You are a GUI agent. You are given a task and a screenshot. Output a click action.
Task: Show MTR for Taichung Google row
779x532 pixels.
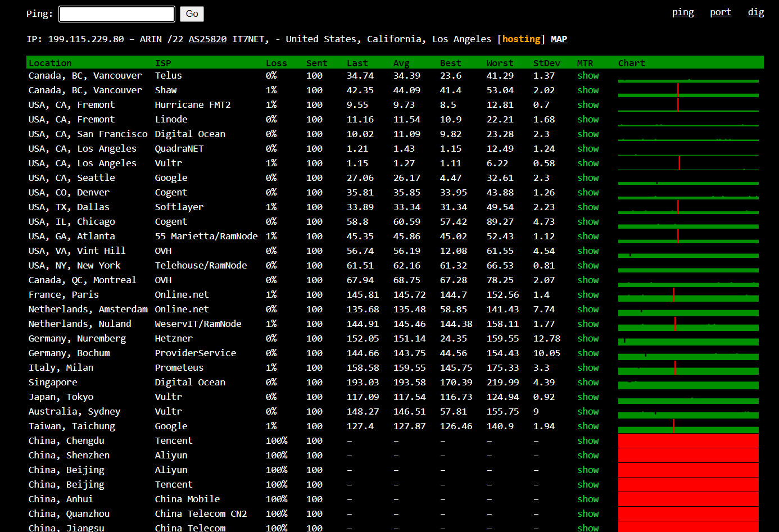pos(588,426)
